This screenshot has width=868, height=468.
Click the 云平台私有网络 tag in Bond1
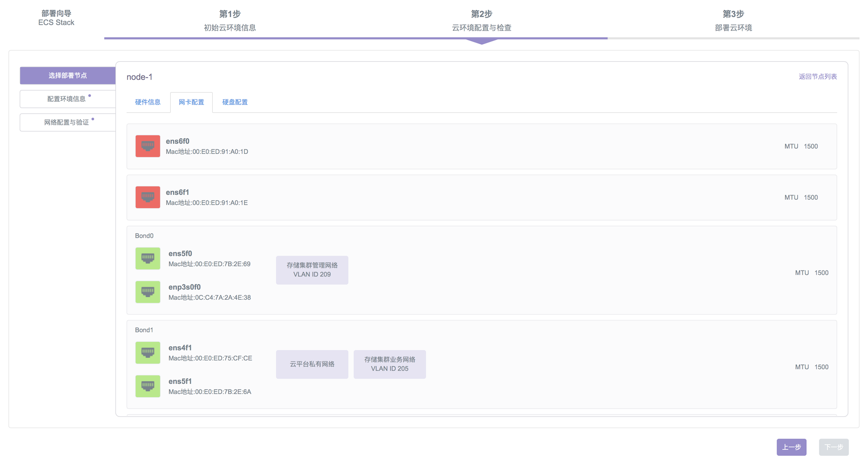point(312,364)
